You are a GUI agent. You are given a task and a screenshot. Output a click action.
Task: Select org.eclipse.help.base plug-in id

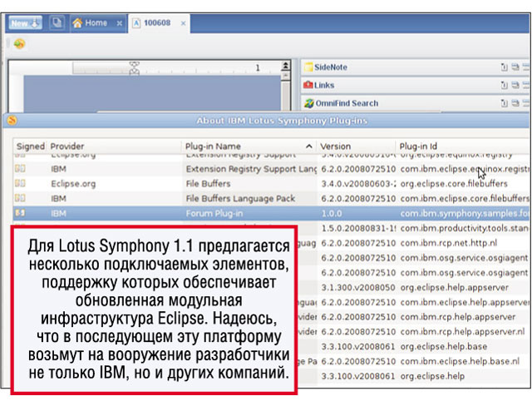tap(443, 347)
